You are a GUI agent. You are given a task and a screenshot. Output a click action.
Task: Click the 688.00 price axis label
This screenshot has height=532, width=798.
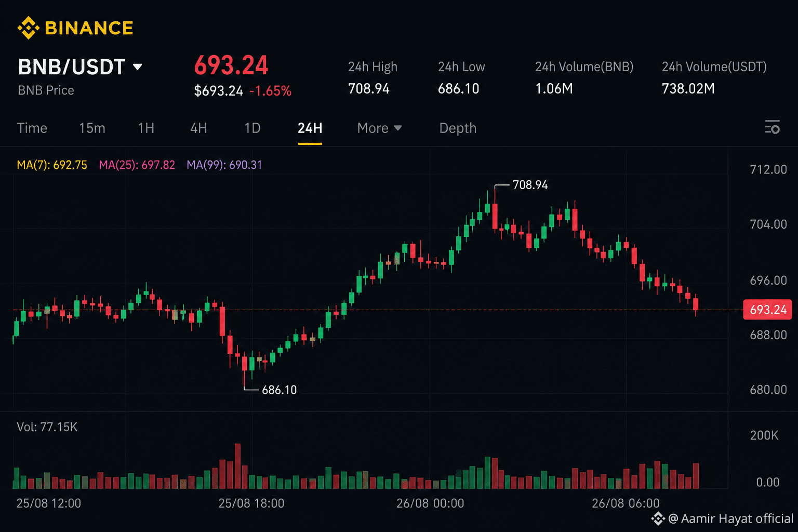click(768, 335)
